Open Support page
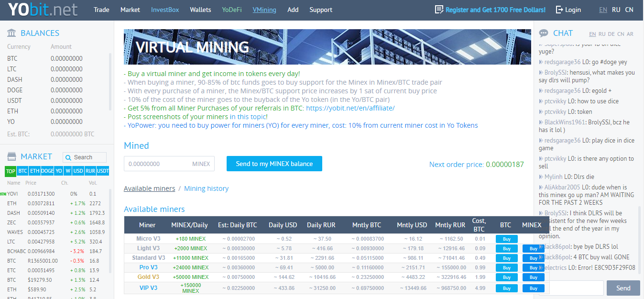This screenshot has height=299, width=644. tap(321, 10)
